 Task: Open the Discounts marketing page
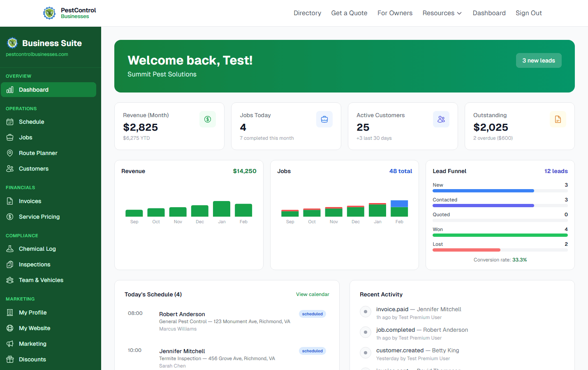(32, 359)
